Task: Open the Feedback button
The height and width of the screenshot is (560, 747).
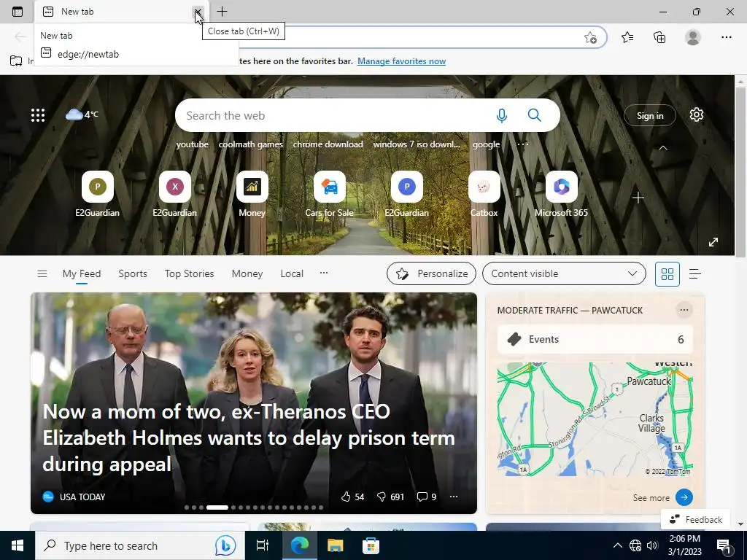Action: coord(697,519)
